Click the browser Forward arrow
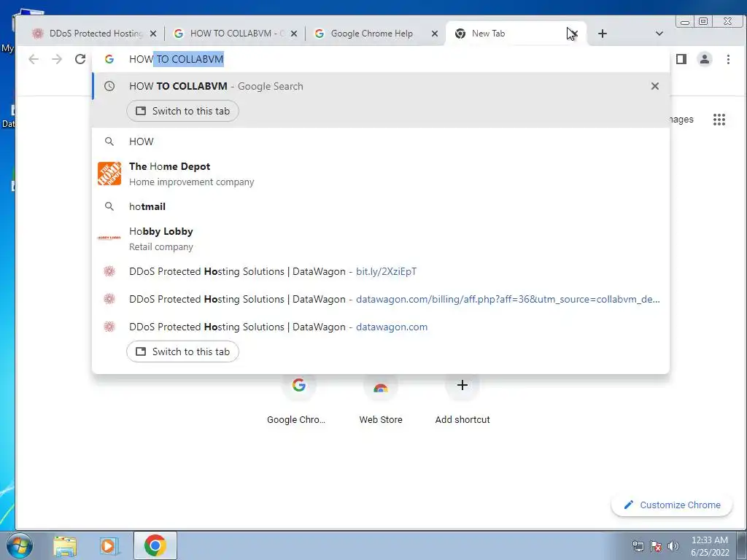The width and height of the screenshot is (747, 560). 57,59
